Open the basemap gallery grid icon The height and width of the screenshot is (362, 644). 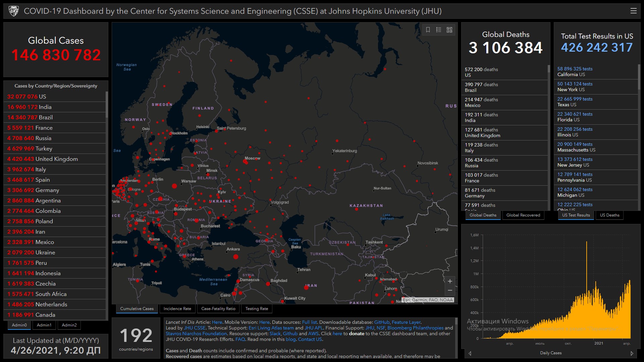pyautogui.click(x=449, y=30)
